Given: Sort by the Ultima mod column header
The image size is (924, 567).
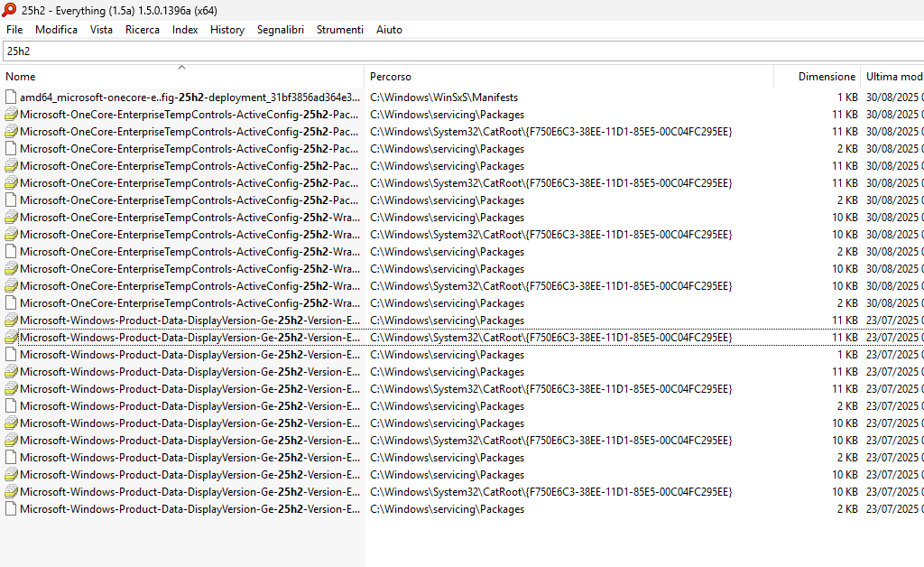Looking at the screenshot, I should pyautogui.click(x=892, y=77).
